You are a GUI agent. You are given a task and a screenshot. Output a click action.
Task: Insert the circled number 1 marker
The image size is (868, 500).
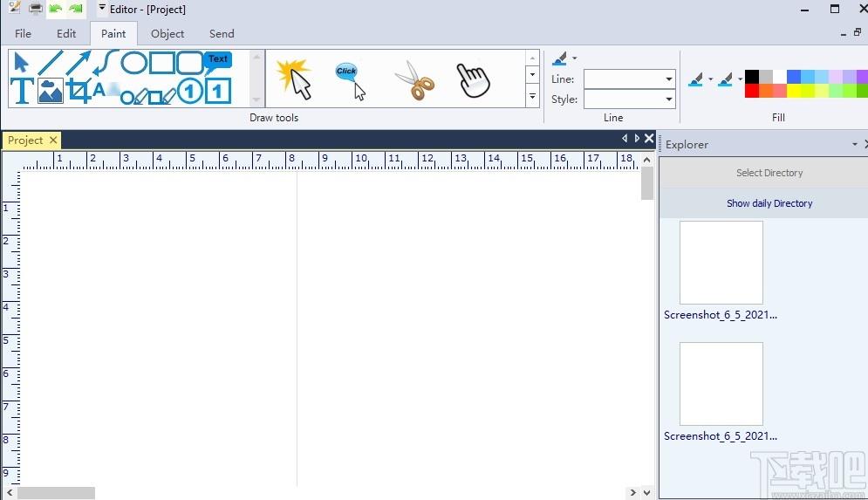coord(189,92)
